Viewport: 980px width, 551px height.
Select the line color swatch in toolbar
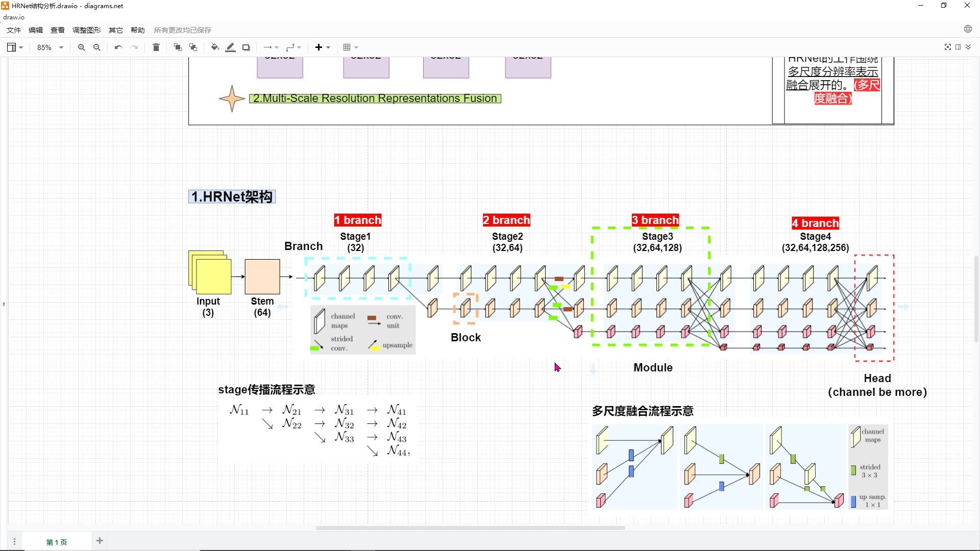tap(231, 47)
